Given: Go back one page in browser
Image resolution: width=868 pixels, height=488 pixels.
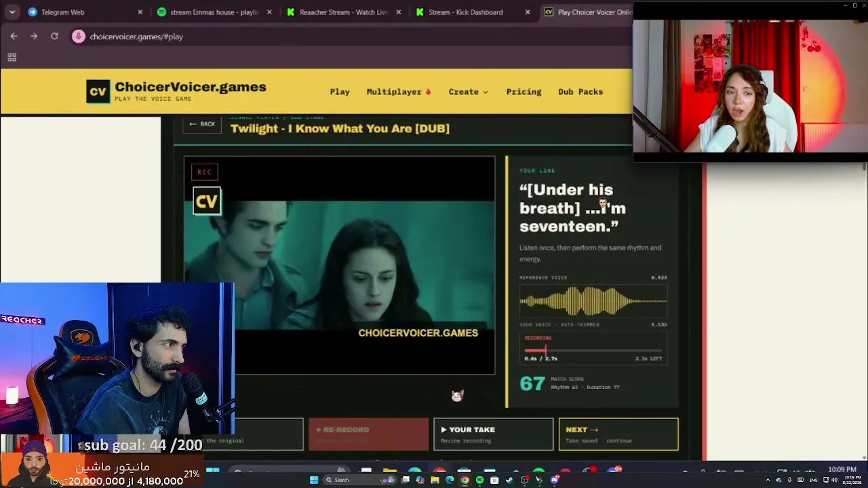Looking at the screenshot, I should (x=14, y=37).
